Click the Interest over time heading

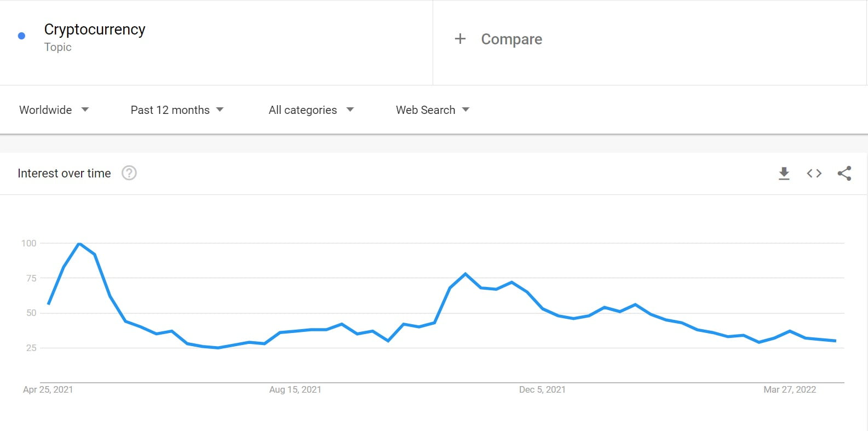[64, 174]
